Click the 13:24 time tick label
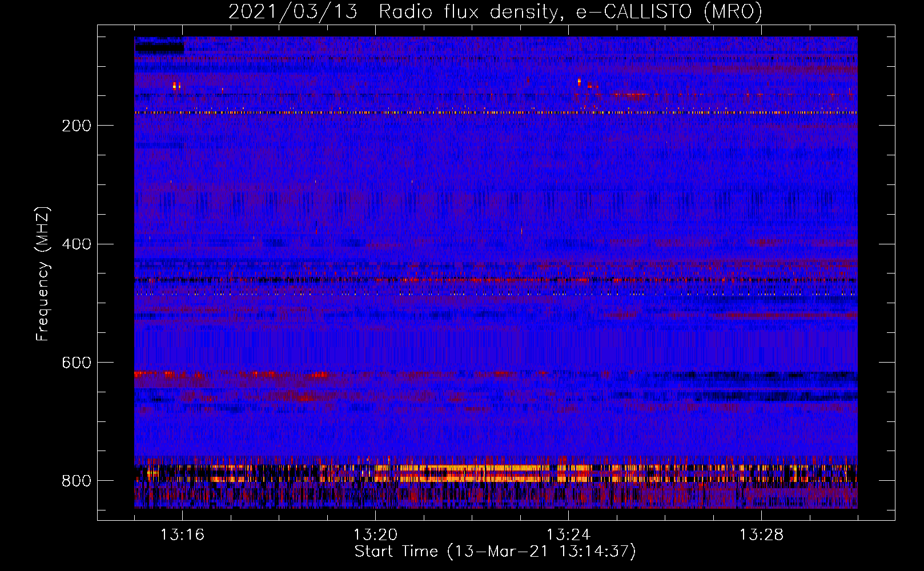The height and width of the screenshot is (571, 924). tap(568, 535)
